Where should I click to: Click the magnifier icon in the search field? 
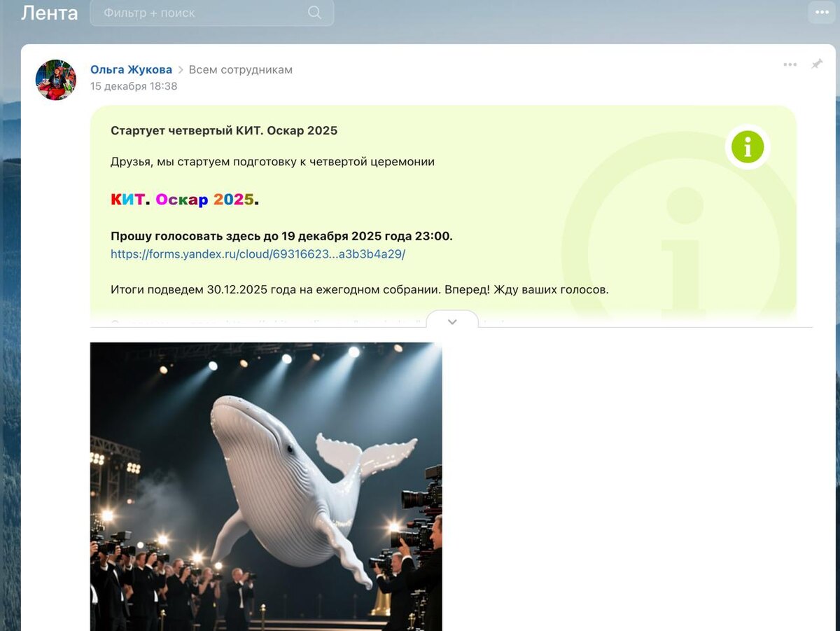pyautogui.click(x=315, y=13)
